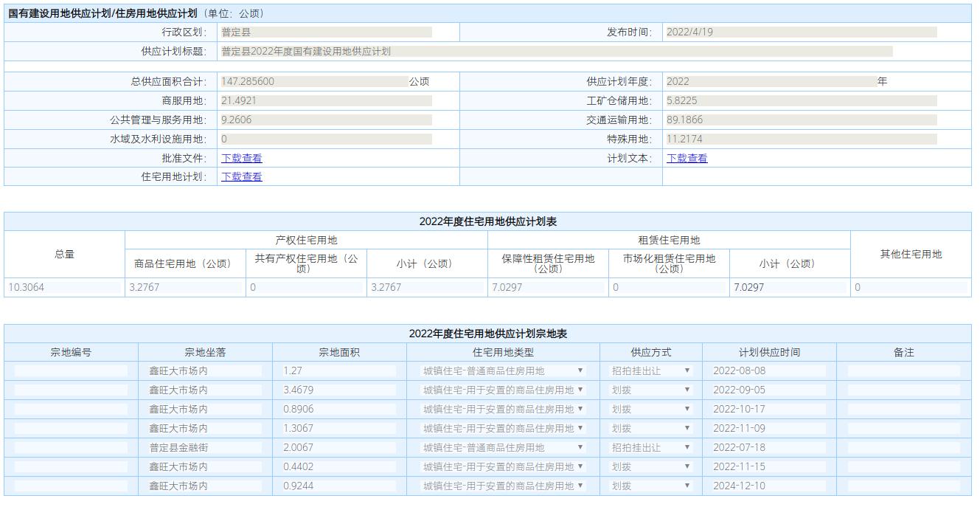Click 公共管理与服务用地 field 9.2606

point(326,120)
